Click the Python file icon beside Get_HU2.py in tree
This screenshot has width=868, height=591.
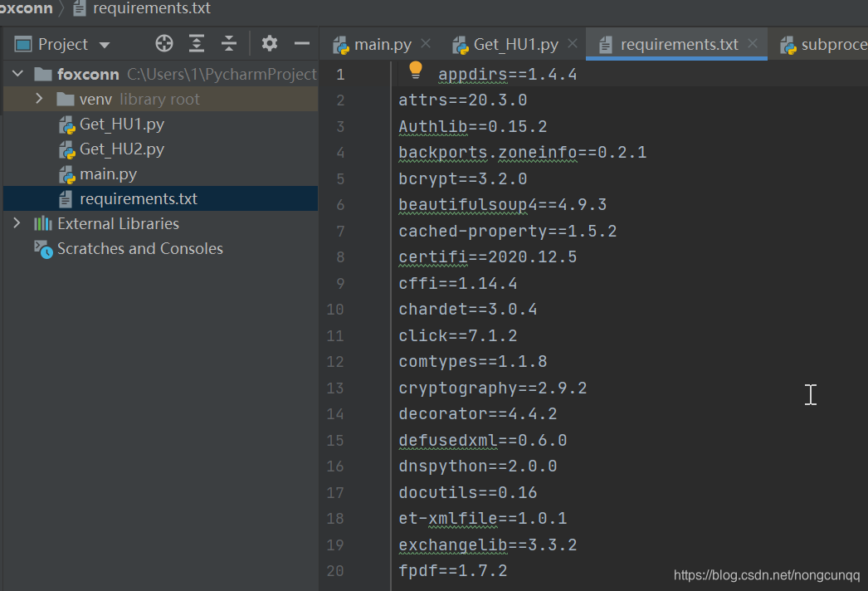[x=67, y=150]
